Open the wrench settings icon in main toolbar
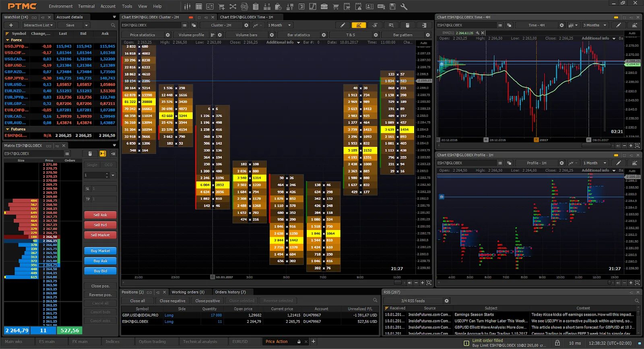 click(404, 6)
